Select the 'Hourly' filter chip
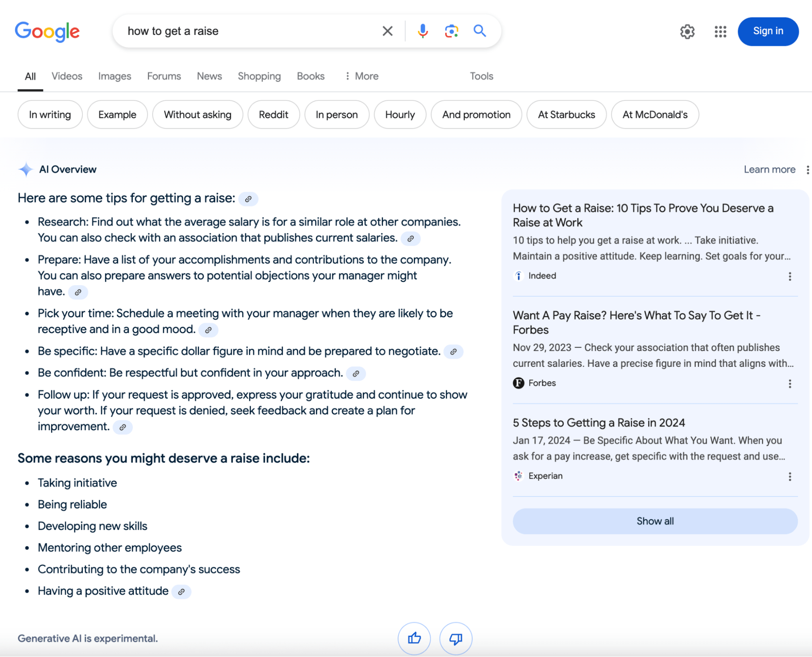 tap(400, 115)
